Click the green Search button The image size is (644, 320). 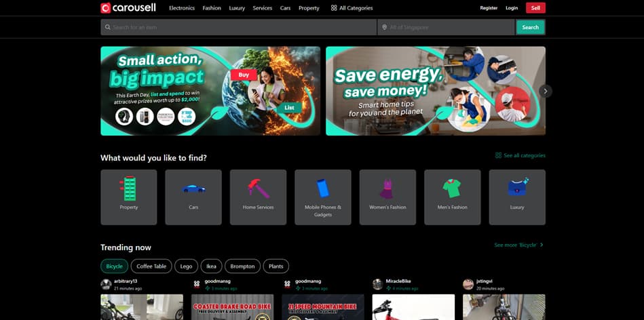530,27
